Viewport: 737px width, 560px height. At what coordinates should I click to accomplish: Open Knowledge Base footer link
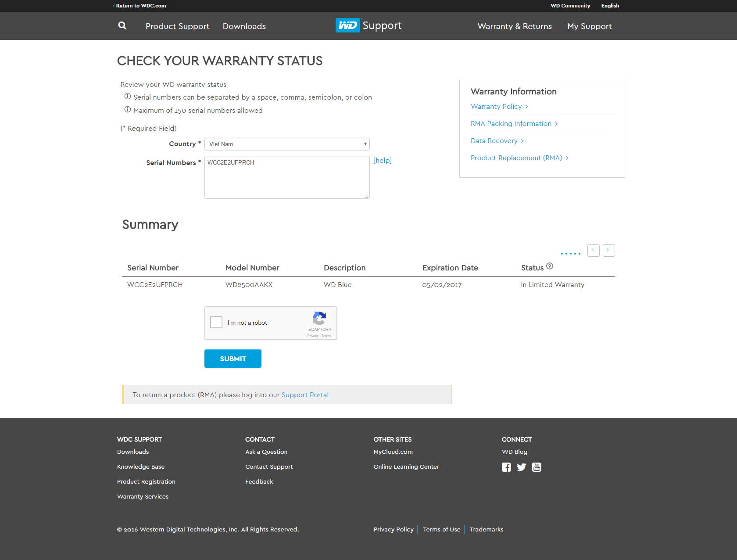(141, 467)
